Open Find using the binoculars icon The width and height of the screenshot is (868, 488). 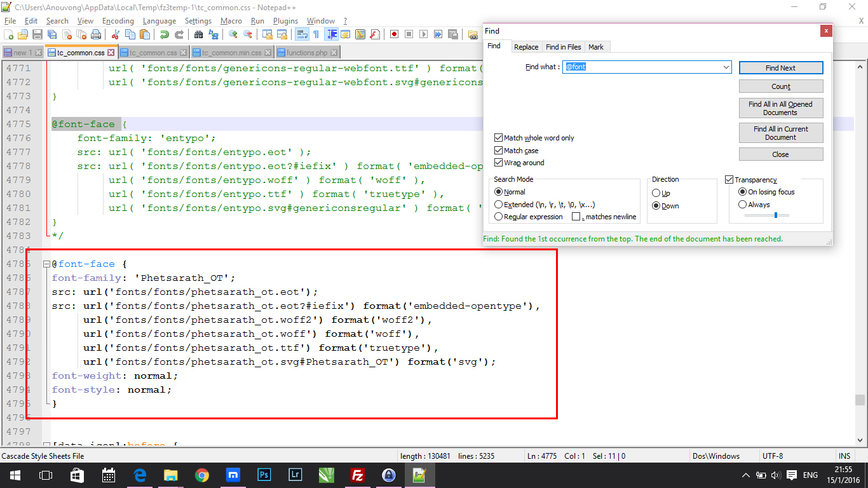[x=198, y=34]
